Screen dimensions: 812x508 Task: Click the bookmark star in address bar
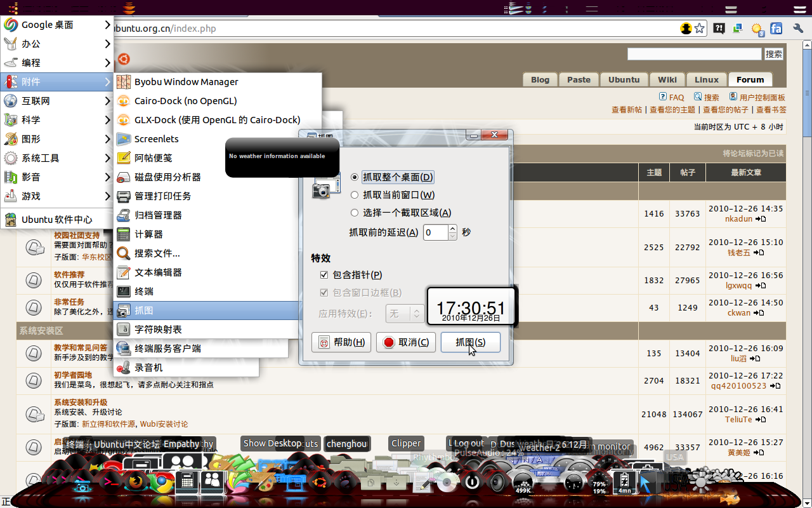tap(700, 29)
